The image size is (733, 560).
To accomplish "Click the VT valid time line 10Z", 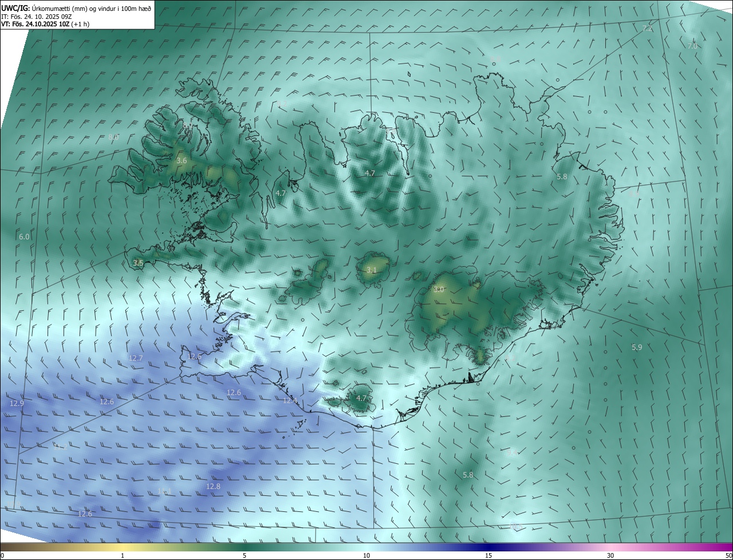I will click(x=45, y=23).
